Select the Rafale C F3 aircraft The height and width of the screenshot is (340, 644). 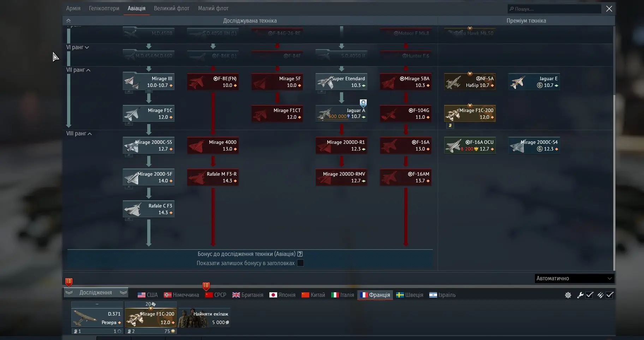(149, 209)
